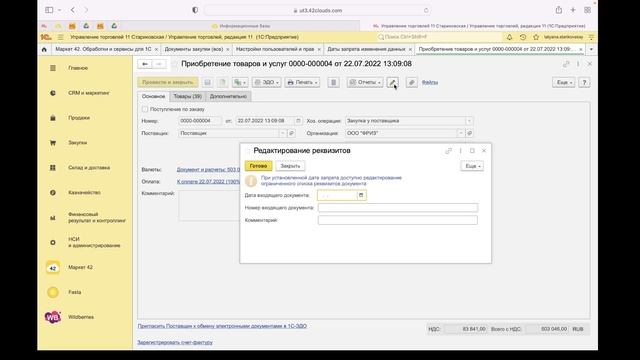
Task: Switch to the Товары (39) tab
Action: (187, 96)
